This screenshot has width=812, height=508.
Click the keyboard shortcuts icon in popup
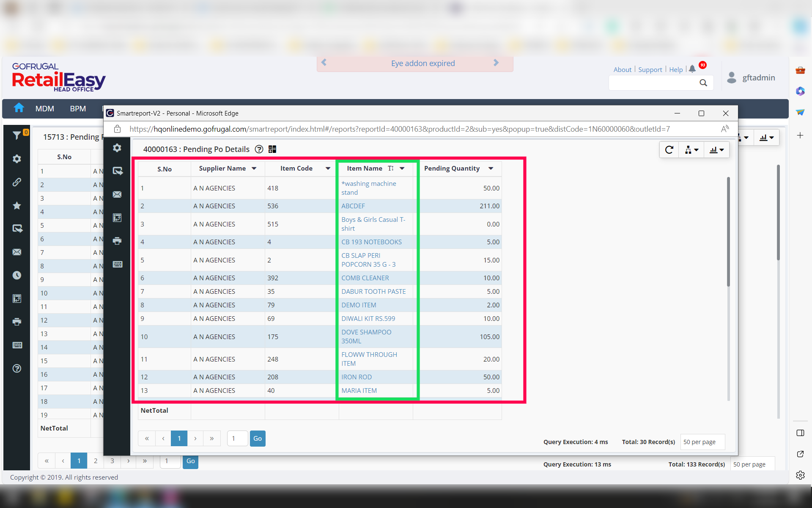pyautogui.click(x=117, y=264)
